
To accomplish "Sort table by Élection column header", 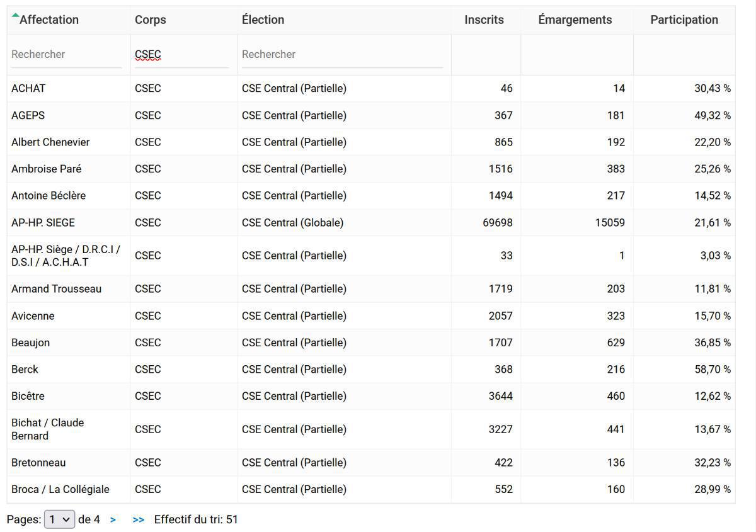I will click(263, 20).
